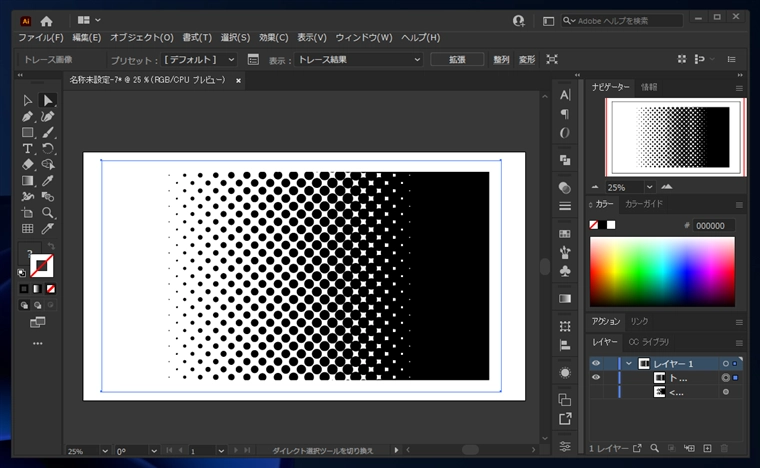Click the delete layer trash button
This screenshot has width=760, height=468.
point(724,449)
